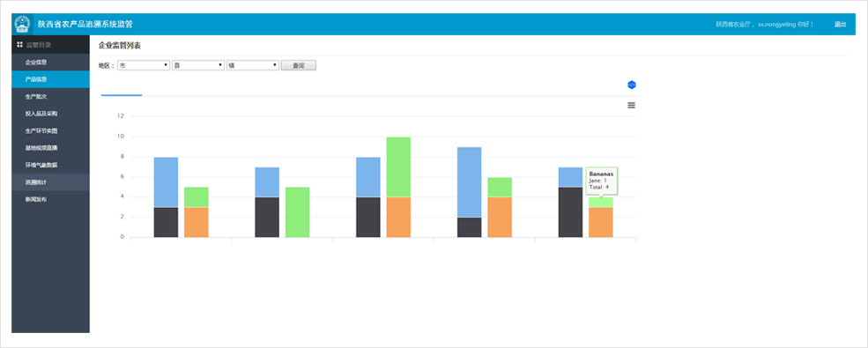This screenshot has width=868, height=348.
Task: Click the 查询 search button
Action: [299, 65]
